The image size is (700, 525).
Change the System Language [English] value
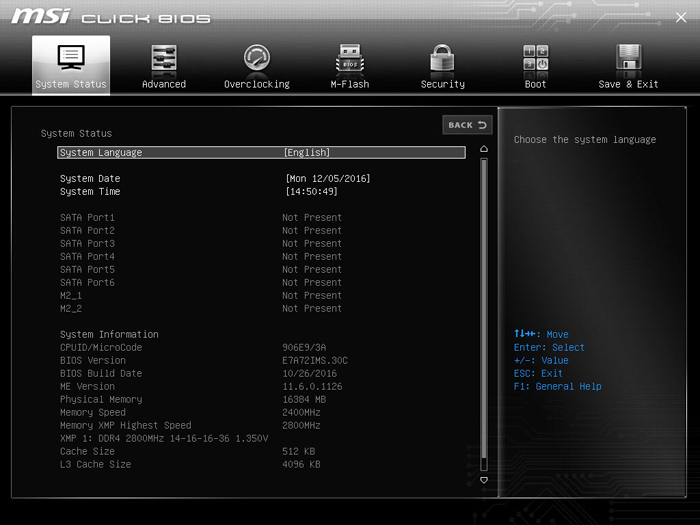click(x=307, y=153)
